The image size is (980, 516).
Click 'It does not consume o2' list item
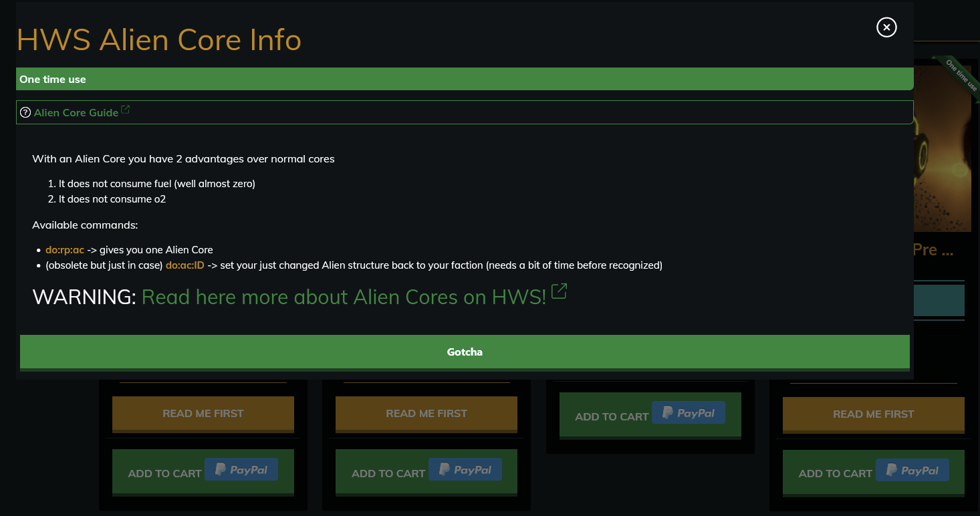click(112, 199)
